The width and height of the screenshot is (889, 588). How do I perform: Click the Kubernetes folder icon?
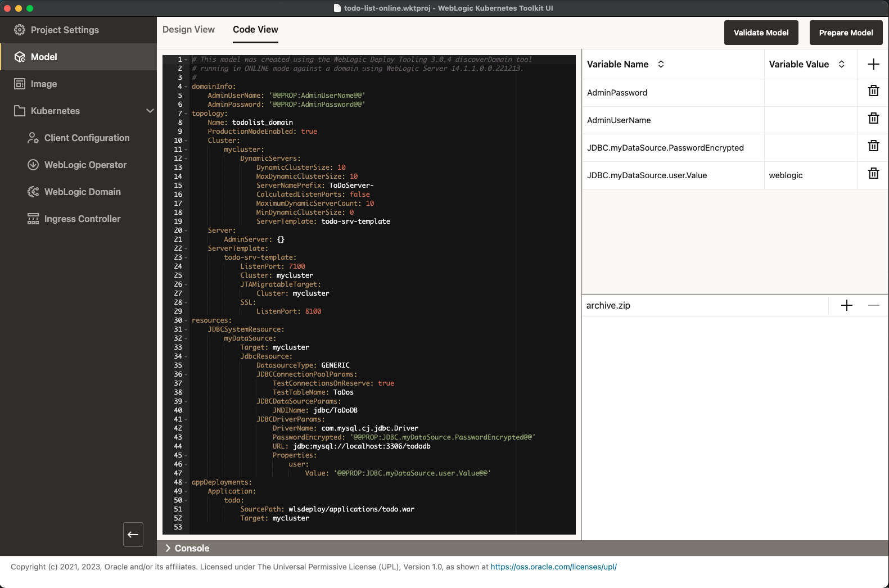[x=20, y=111]
